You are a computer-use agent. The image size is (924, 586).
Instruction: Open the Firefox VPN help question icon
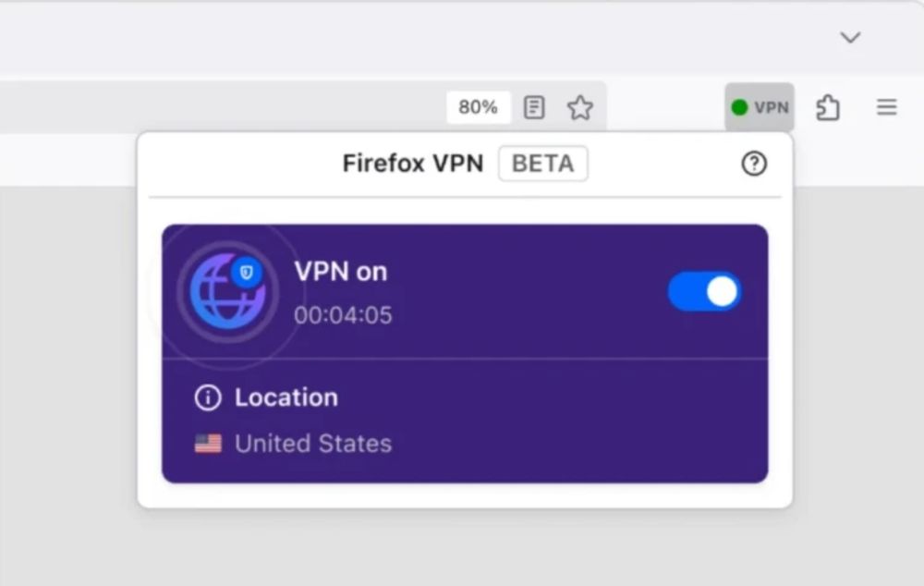pyautogui.click(x=754, y=164)
